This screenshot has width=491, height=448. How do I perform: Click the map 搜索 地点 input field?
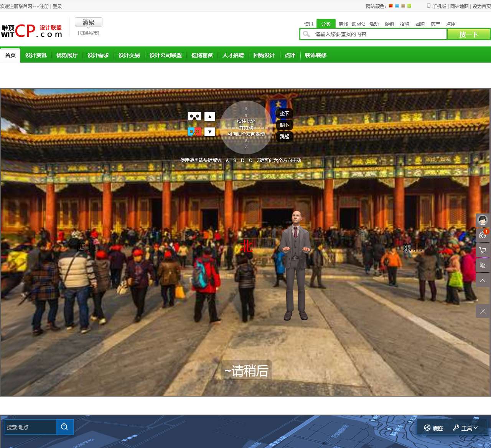[x=30, y=427]
